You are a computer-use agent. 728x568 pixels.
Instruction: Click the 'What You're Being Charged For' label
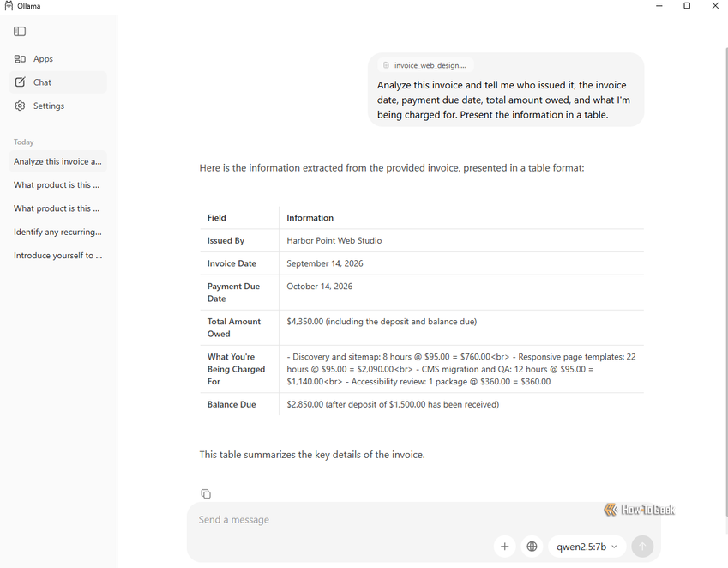(237, 369)
